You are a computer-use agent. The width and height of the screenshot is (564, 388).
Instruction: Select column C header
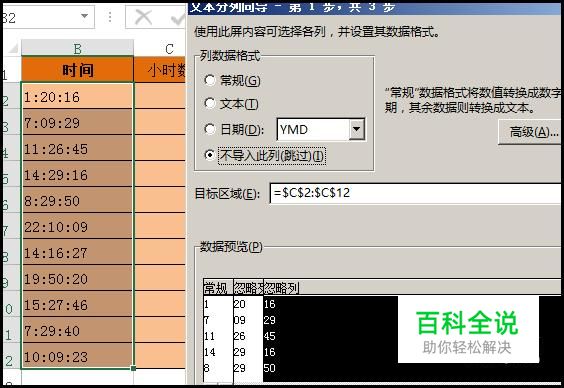pyautogui.click(x=159, y=49)
